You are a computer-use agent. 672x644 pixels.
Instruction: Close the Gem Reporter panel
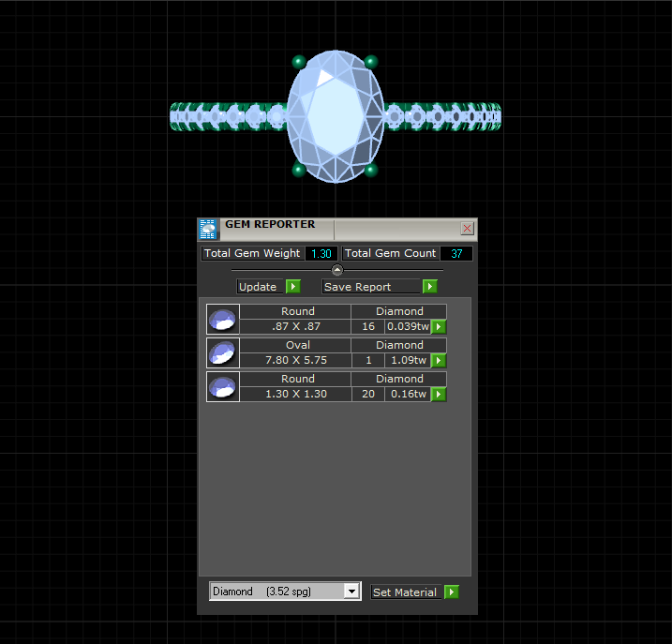(467, 229)
